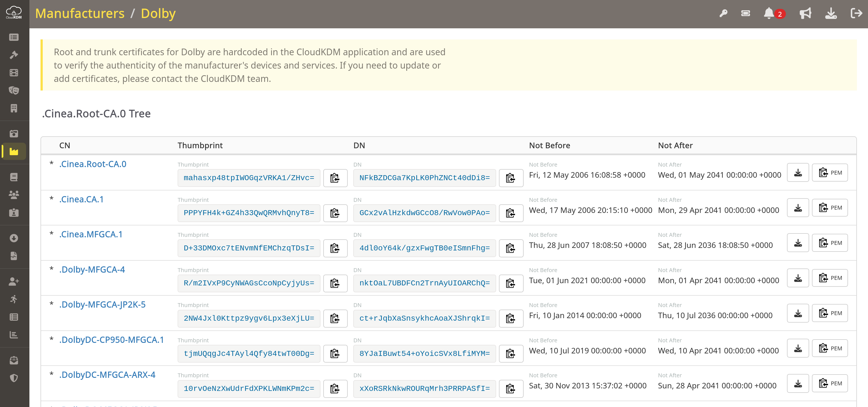Open the building sidebar icon
Viewport: 868px width, 407px height.
[x=14, y=108]
